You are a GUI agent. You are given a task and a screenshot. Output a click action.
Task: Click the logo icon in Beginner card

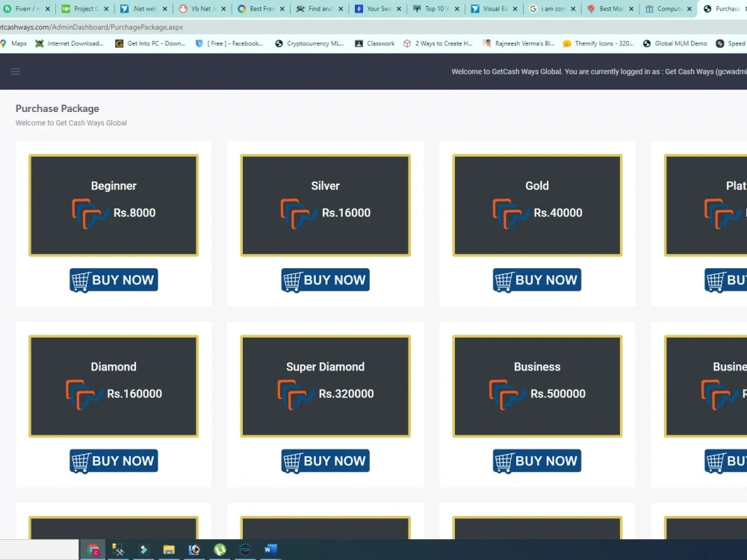[x=90, y=214]
